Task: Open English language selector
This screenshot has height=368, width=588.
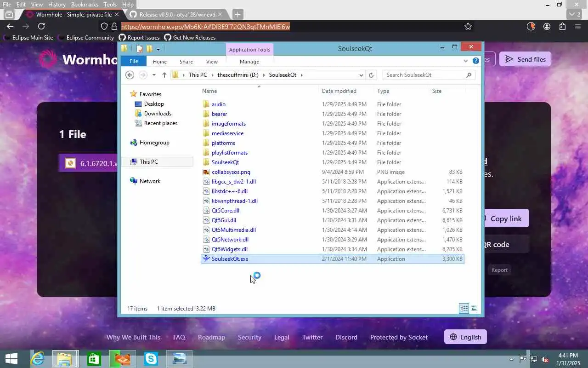Action: 465,337
